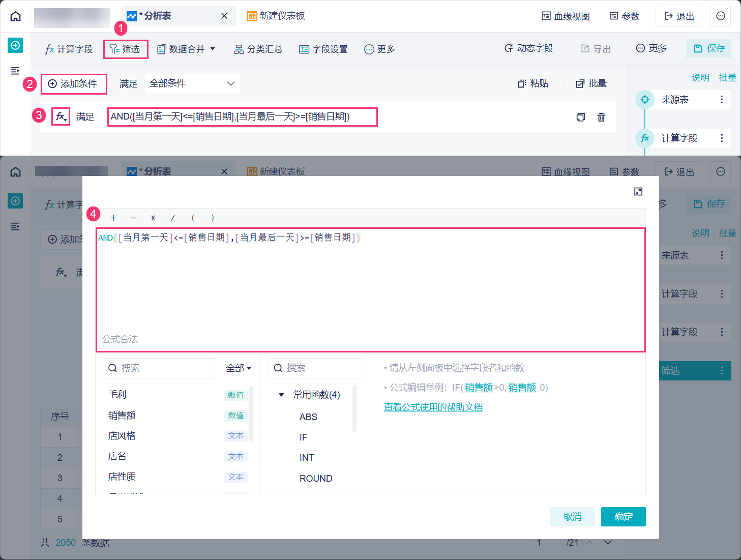Open the 数据合并 dropdown
The height and width of the screenshot is (560, 741).
point(186,49)
